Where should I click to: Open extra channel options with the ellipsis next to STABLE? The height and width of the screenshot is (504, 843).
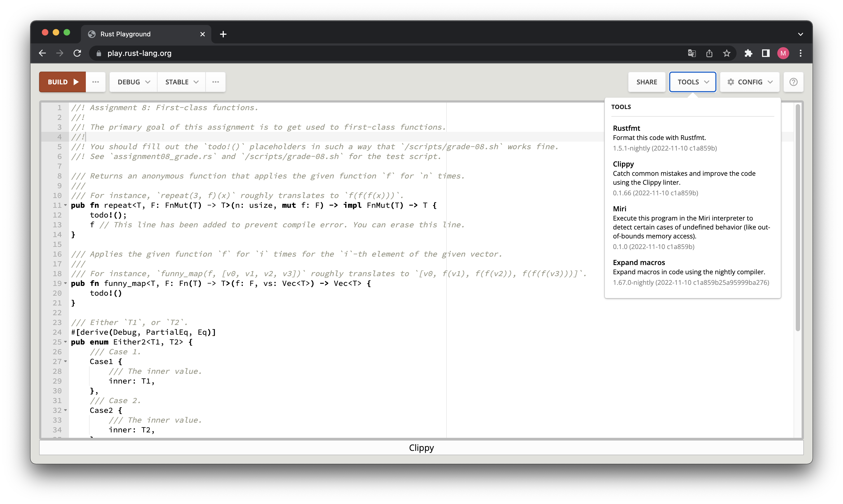tap(216, 81)
